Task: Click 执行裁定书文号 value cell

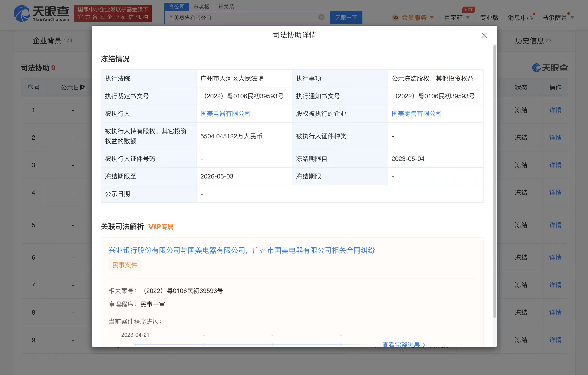Action: click(x=244, y=96)
